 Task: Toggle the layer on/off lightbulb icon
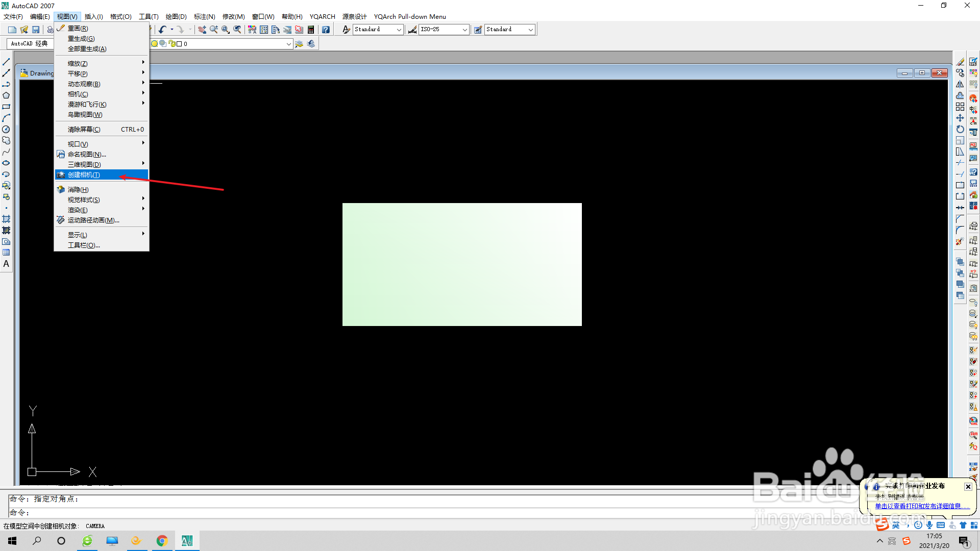154,44
